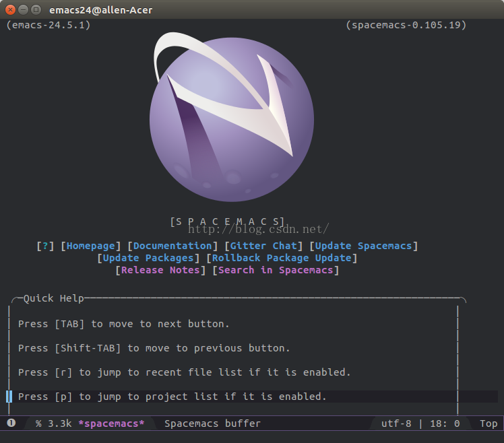504x443 pixels.
Task: Click Search in Spacemacs button
Action: pos(276,270)
